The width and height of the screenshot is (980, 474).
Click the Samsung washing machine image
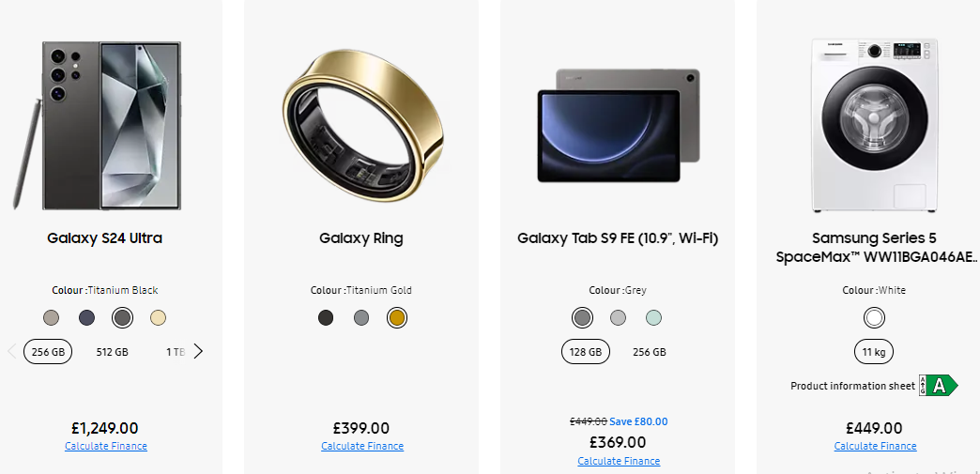[x=874, y=126]
